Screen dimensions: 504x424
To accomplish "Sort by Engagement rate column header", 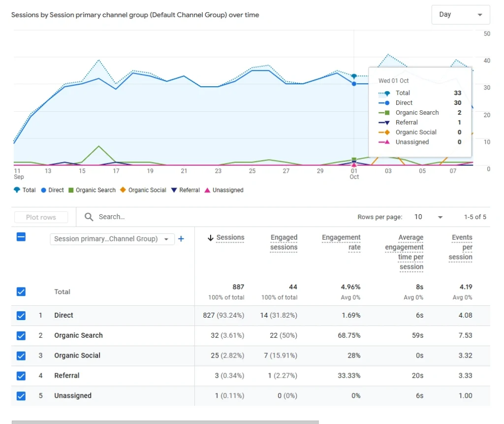I will 341,242.
